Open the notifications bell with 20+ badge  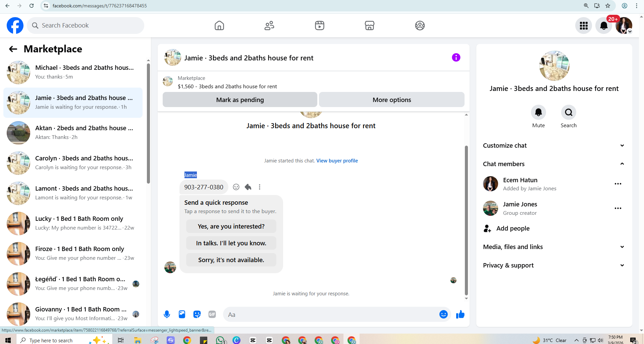(x=604, y=26)
